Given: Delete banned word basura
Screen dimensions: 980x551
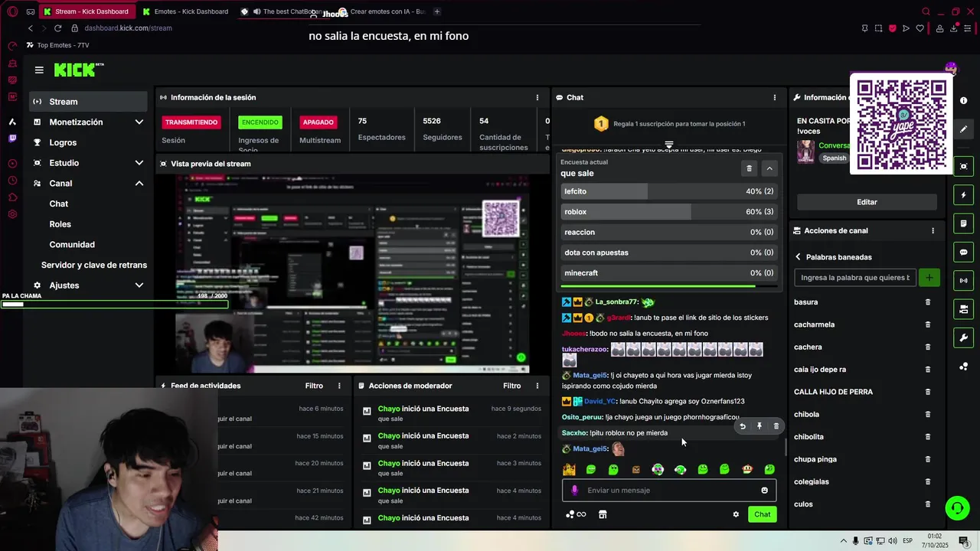Looking at the screenshot, I should click(x=928, y=302).
